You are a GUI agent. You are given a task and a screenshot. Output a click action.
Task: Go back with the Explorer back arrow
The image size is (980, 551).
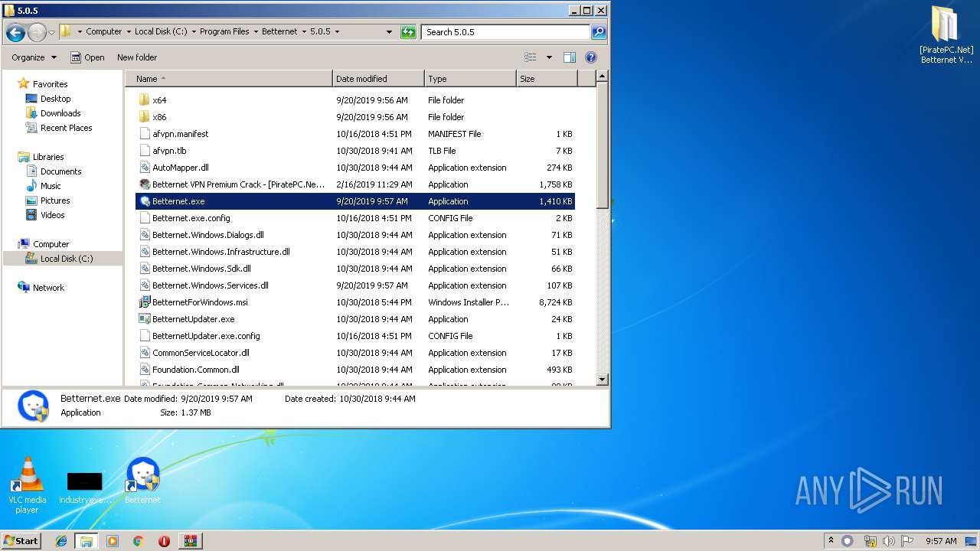click(x=15, y=32)
